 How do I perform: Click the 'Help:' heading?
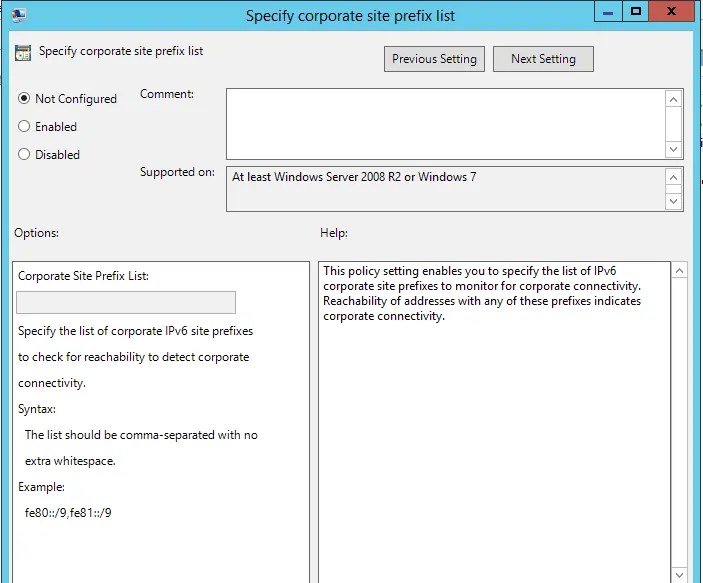334,233
